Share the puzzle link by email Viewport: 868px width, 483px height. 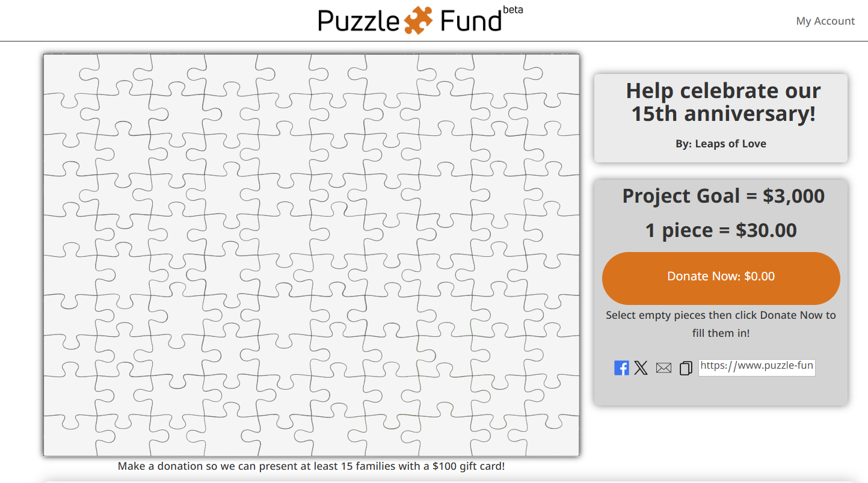tap(663, 368)
